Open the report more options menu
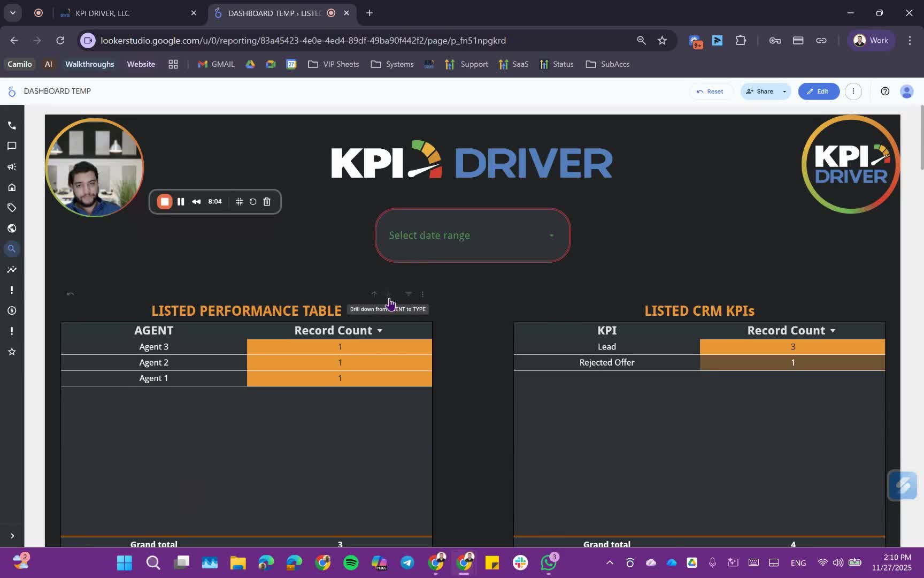 coord(853,91)
